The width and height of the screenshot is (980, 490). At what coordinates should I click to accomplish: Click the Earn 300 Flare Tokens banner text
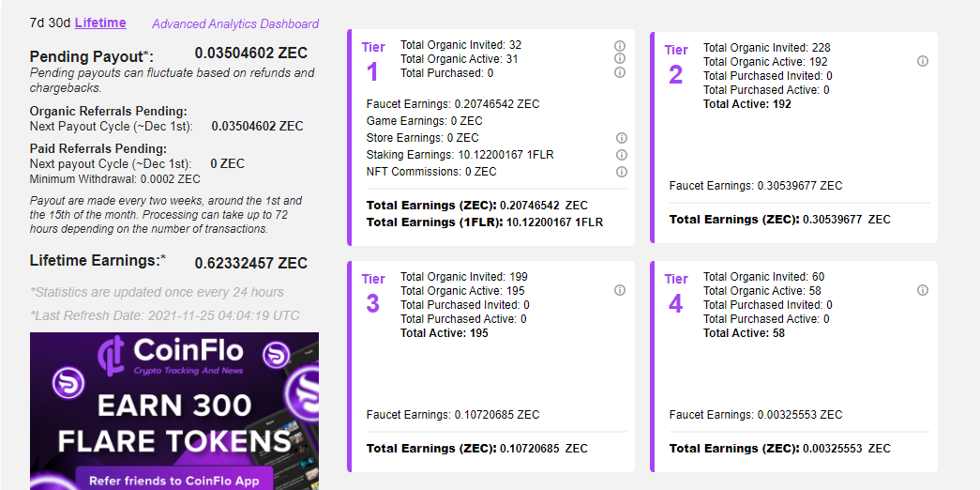click(x=174, y=423)
